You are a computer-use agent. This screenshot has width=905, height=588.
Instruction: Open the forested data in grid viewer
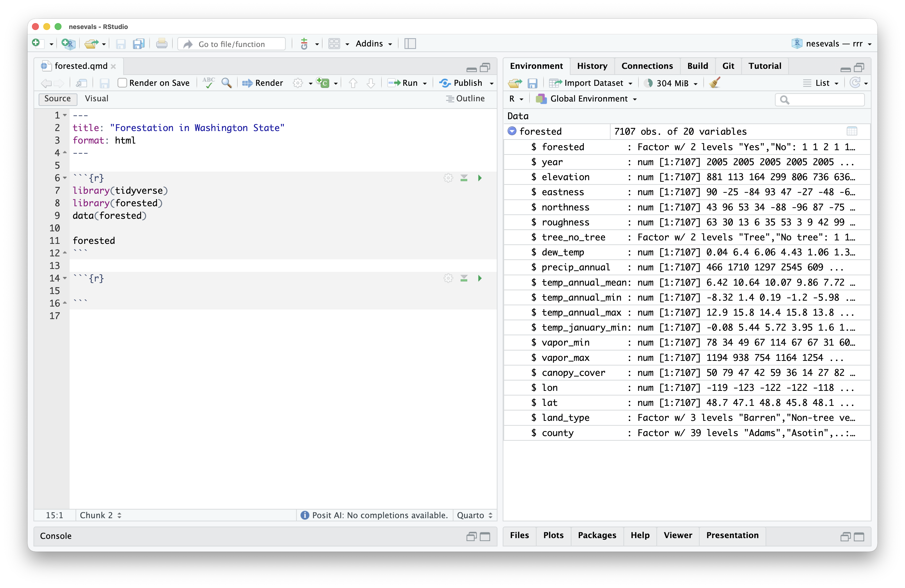(853, 131)
